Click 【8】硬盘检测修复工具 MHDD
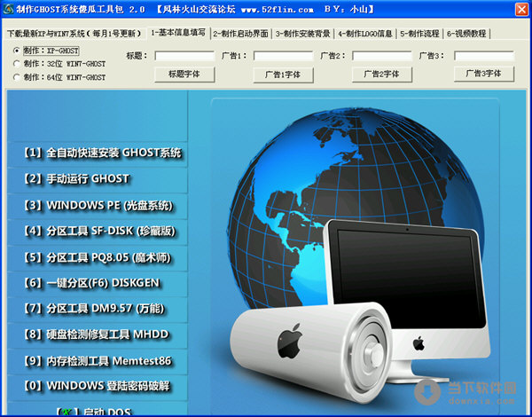The width and height of the screenshot is (532, 417). point(97,334)
